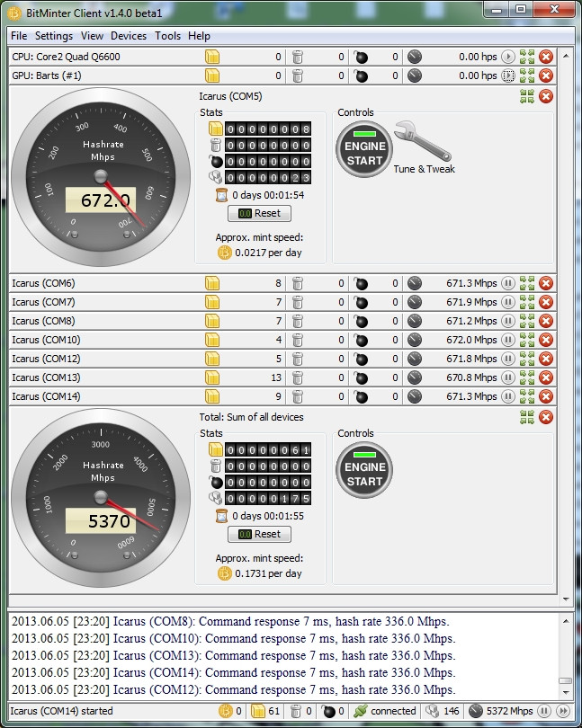
Task: Click accepted proofs box icon in COM13 row
Action: [x=212, y=377]
